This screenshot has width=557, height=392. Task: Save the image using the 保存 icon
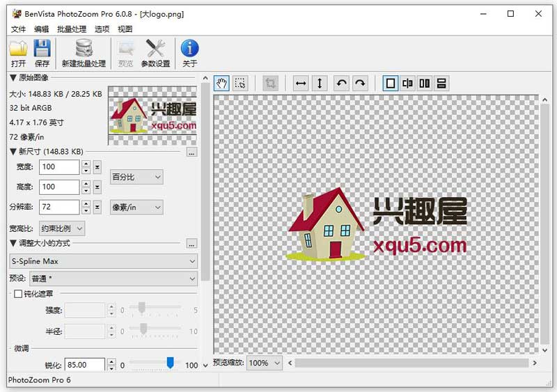(42, 53)
